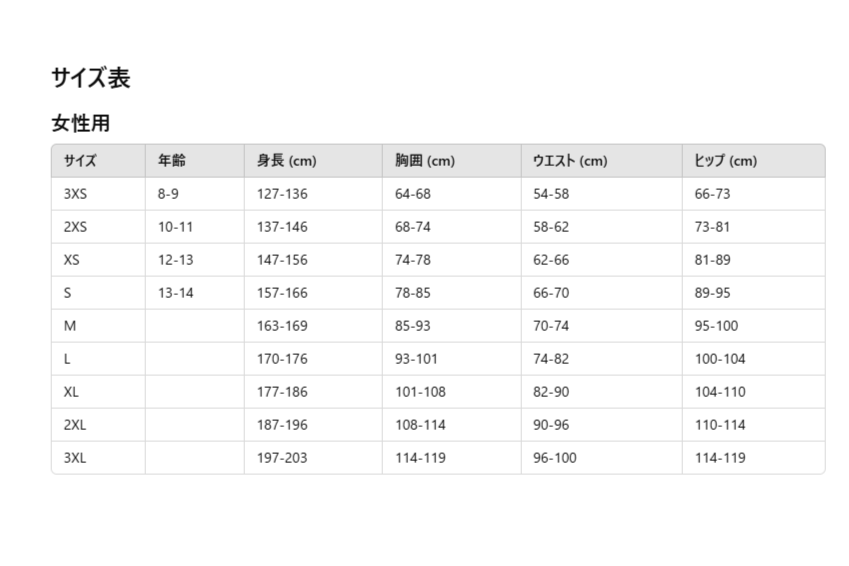Click the M size row label
Screen dimensions: 849x566
pos(70,326)
